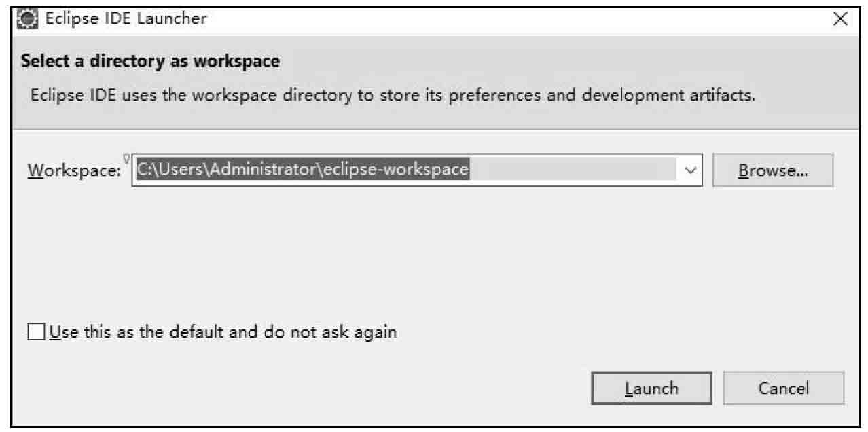Click the Eclipse logo icon in title bar
The height and width of the screenshot is (432, 868).
pos(28,19)
